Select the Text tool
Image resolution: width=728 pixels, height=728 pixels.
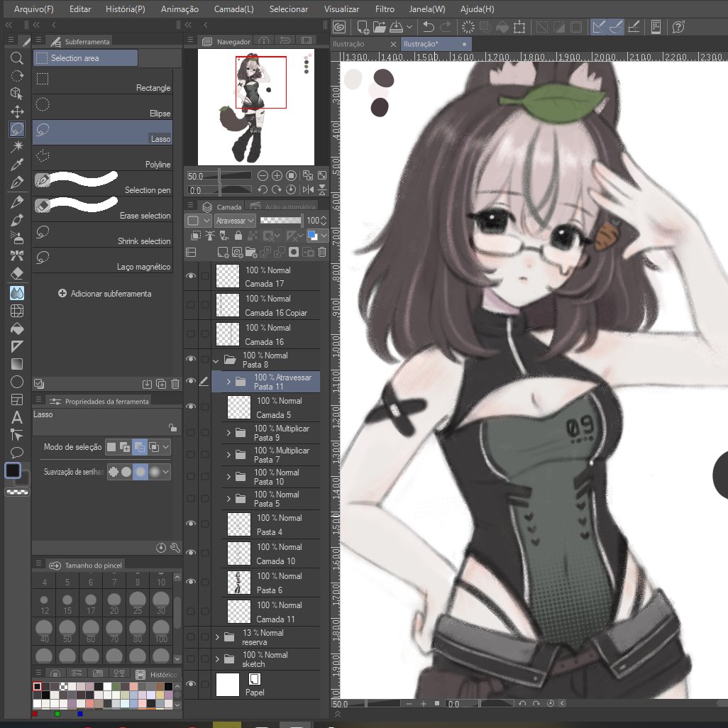coord(17,417)
